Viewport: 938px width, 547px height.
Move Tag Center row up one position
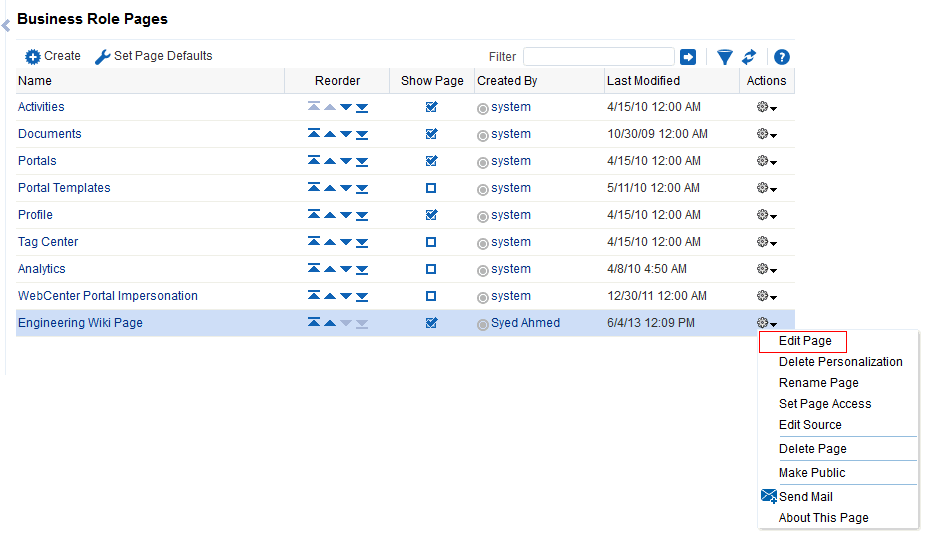(330, 242)
